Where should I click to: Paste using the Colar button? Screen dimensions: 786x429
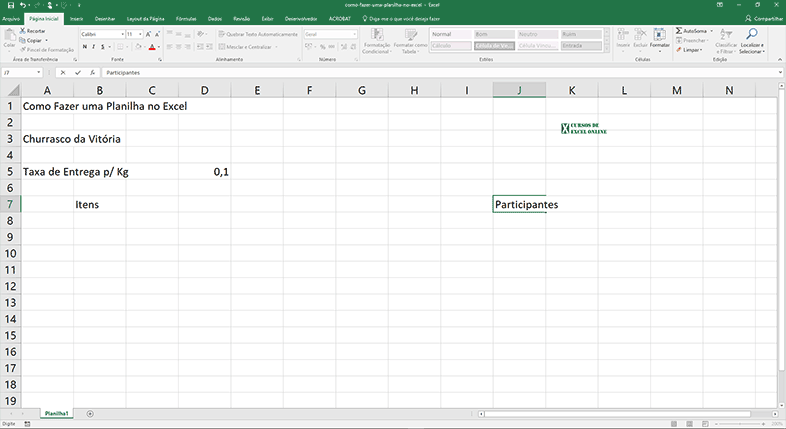9,39
